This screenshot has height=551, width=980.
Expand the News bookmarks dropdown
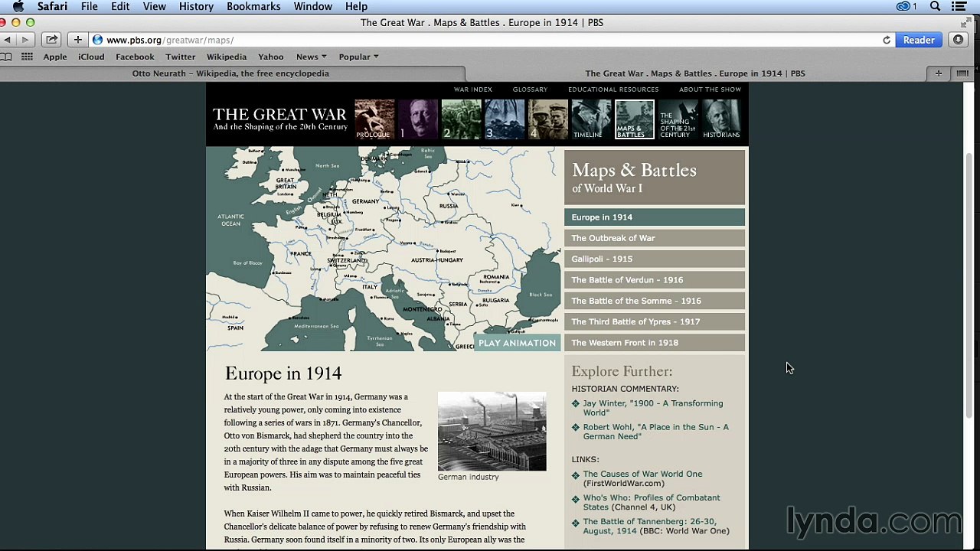pyautogui.click(x=312, y=57)
